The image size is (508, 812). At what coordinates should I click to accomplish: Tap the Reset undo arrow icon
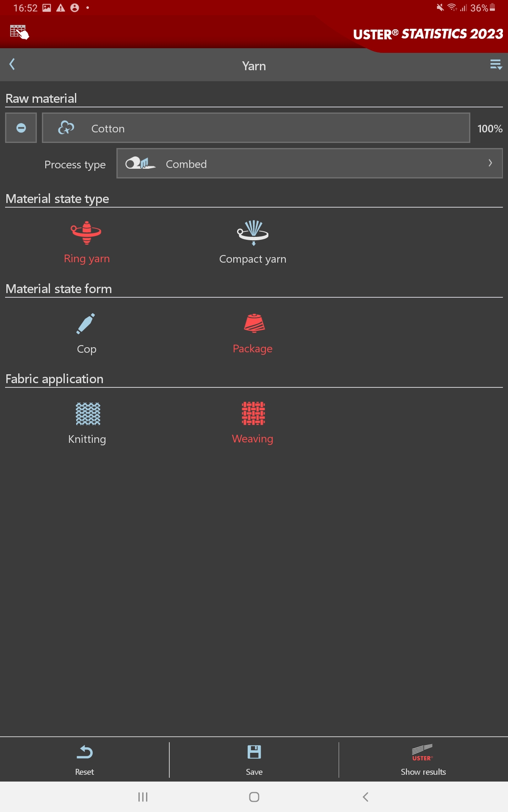coord(85,752)
